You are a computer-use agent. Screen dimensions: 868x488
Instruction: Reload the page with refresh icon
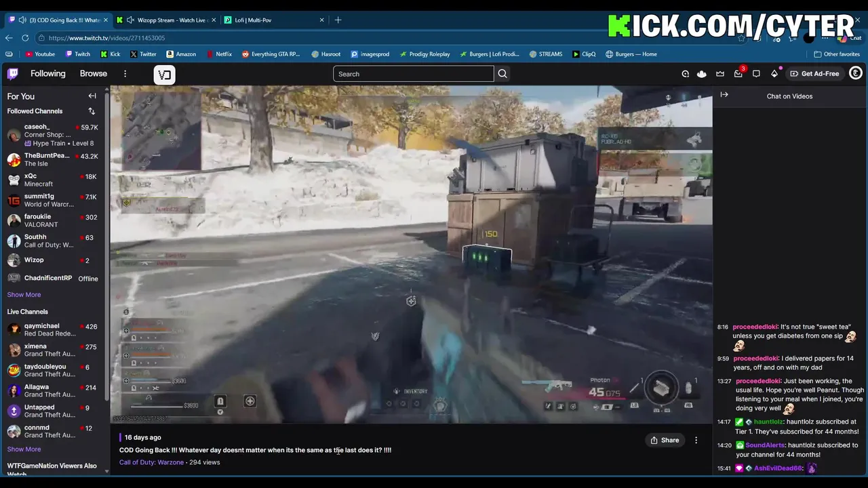(25, 38)
